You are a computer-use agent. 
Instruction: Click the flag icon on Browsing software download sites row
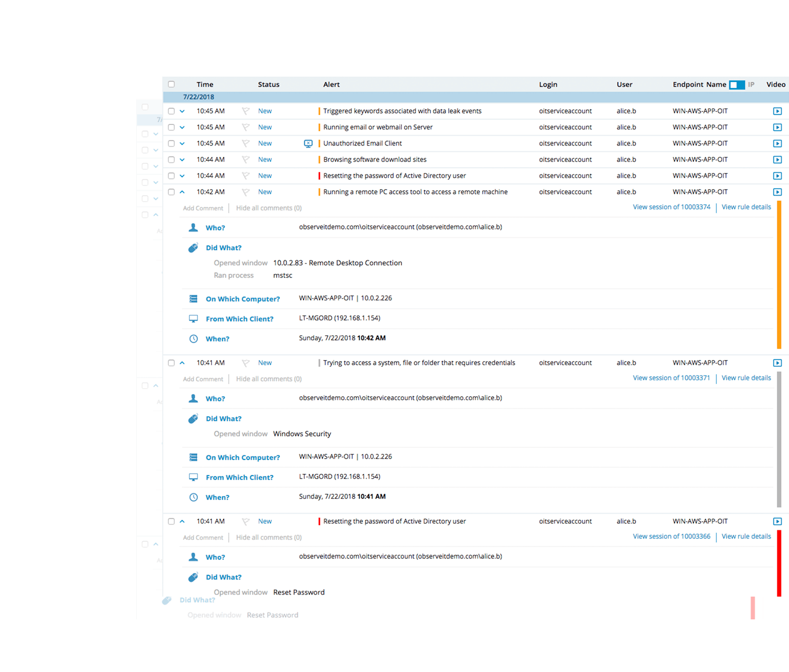point(246,160)
